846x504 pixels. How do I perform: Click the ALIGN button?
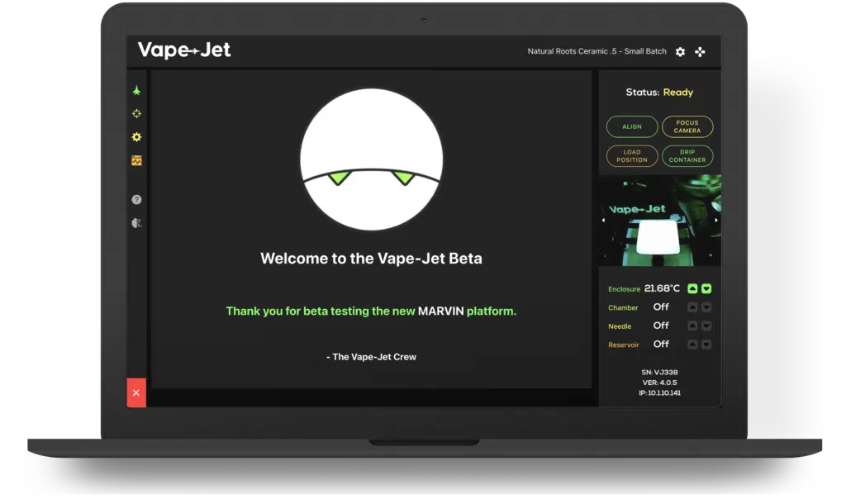(632, 126)
